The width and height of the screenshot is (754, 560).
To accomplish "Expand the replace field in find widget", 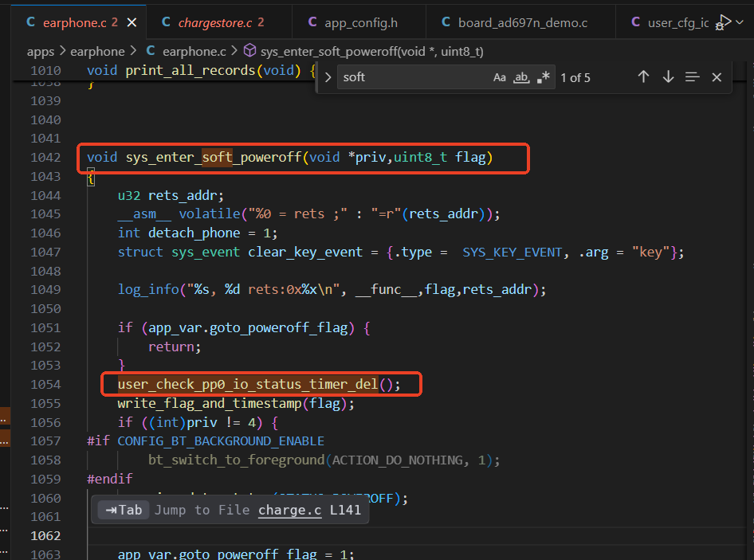I will click(x=328, y=77).
